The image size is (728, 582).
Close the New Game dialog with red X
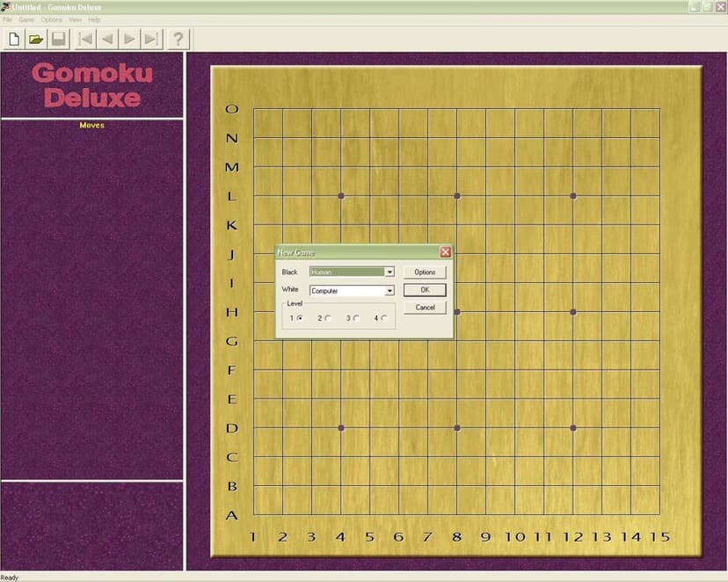click(445, 252)
